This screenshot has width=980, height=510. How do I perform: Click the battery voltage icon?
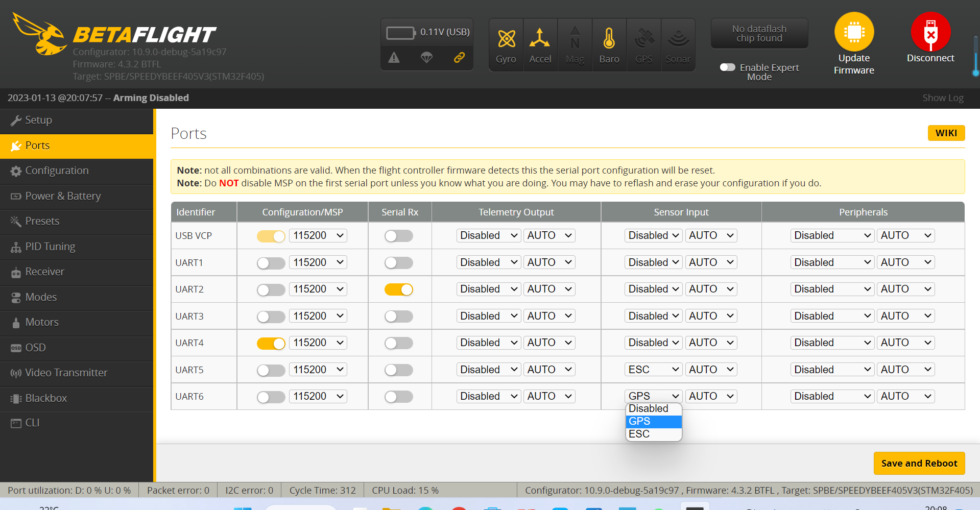tap(401, 33)
